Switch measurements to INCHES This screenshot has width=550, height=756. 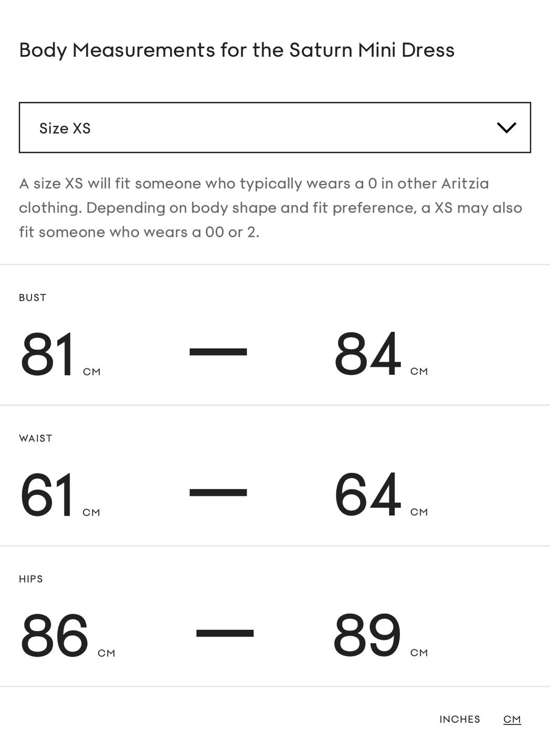(460, 719)
